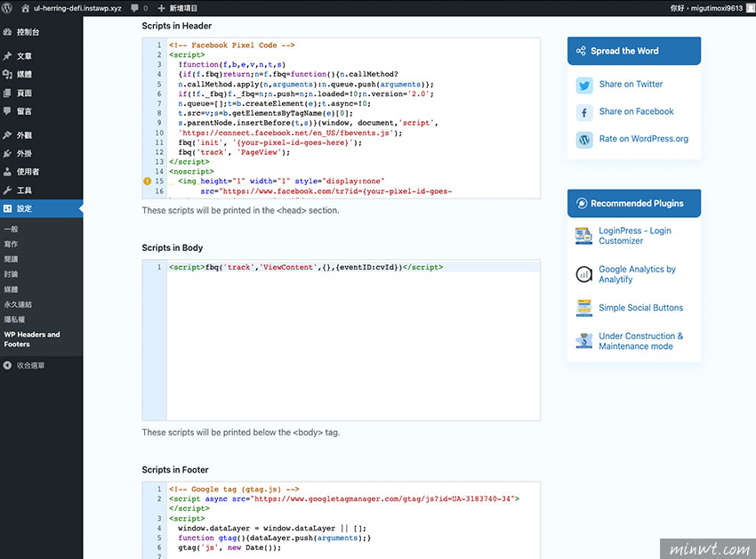Click the pin icon beside 文章

click(x=7, y=56)
